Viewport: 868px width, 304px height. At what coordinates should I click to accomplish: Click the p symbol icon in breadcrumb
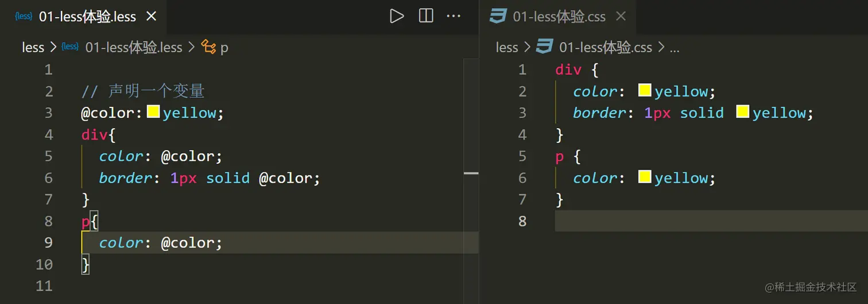(x=209, y=48)
